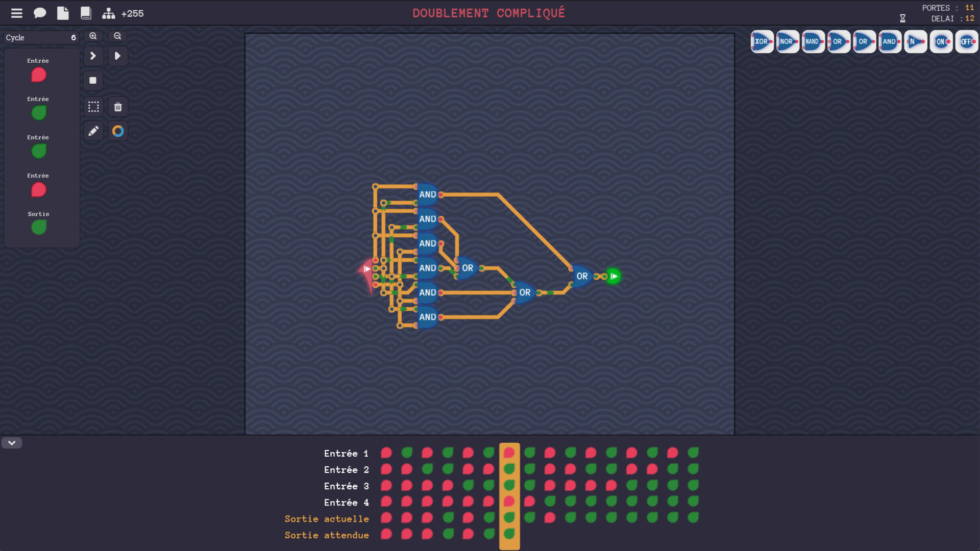
Task: Choose wire color with ring swatch
Action: pos(118,132)
